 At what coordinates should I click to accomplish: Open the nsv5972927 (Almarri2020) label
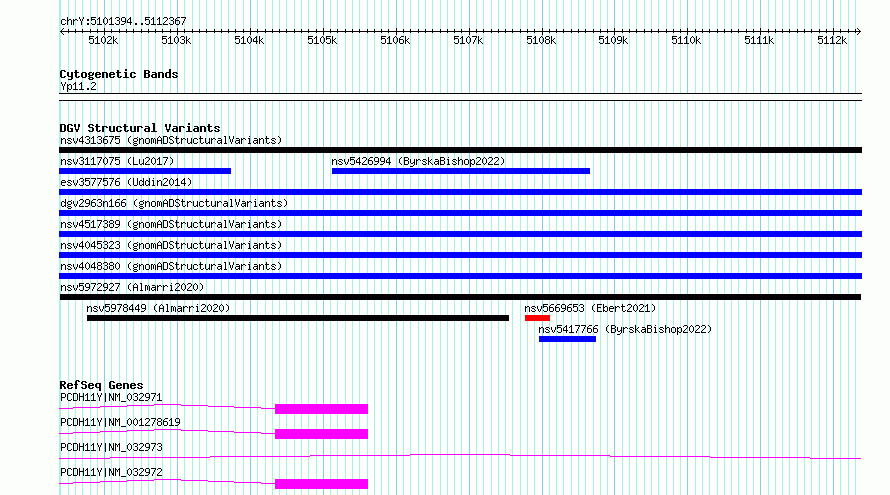tap(132, 287)
